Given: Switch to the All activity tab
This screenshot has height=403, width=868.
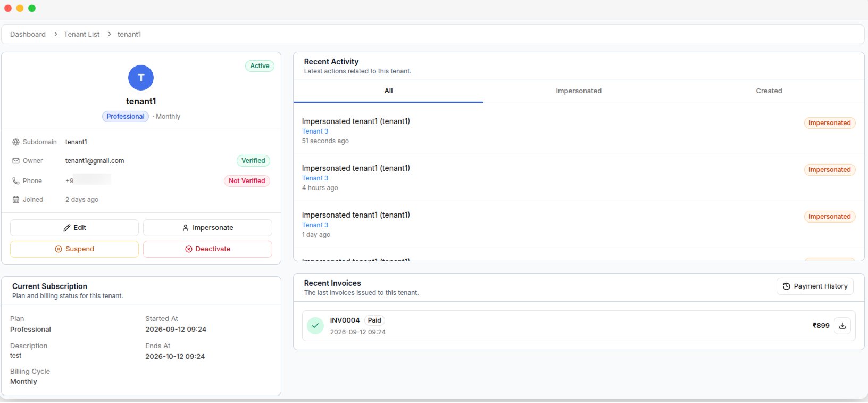Looking at the screenshot, I should click(388, 91).
